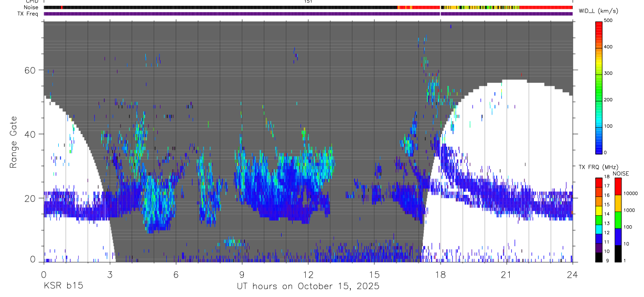Screen dimensions: 644x297
Task: Click the red end section of the Noise strip
Action: point(545,7)
